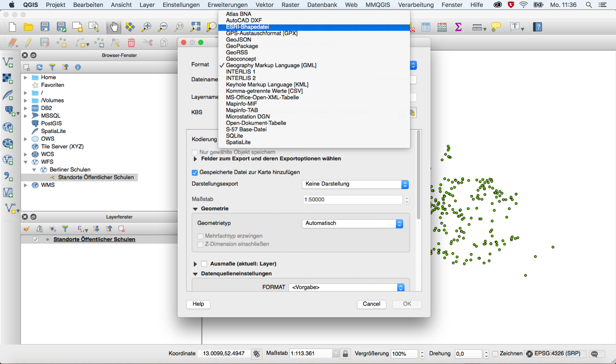Select 'Keyhole Markup Language [KML]' format
The height and width of the screenshot is (364, 616).
pos(314,84)
